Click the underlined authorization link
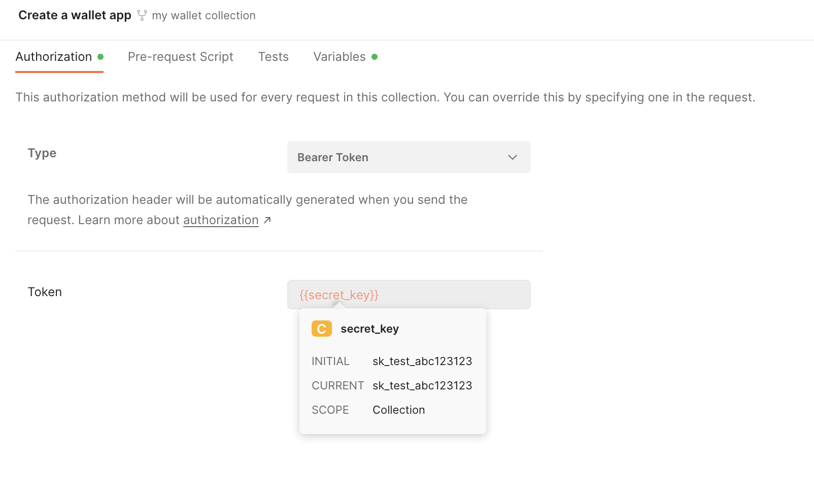This screenshot has height=504, width=814. [221, 220]
